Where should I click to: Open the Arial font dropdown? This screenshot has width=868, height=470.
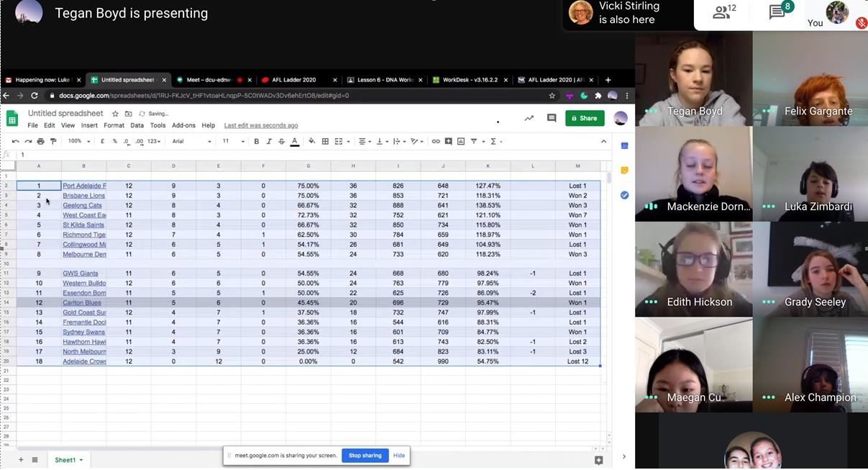coord(192,141)
